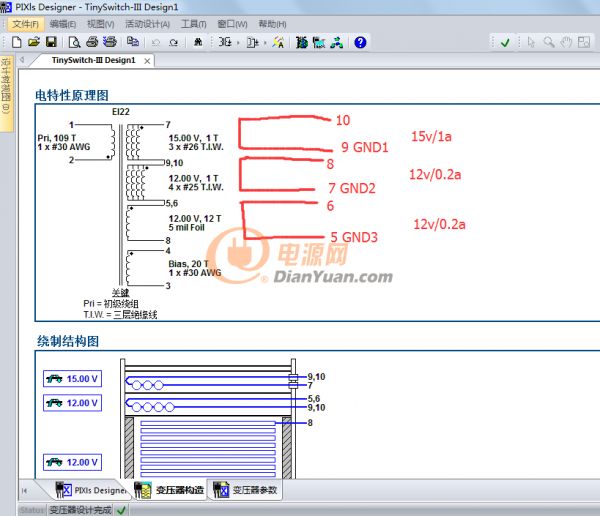Click the Print icon
Screen dimensions: 600x516
click(x=92, y=42)
